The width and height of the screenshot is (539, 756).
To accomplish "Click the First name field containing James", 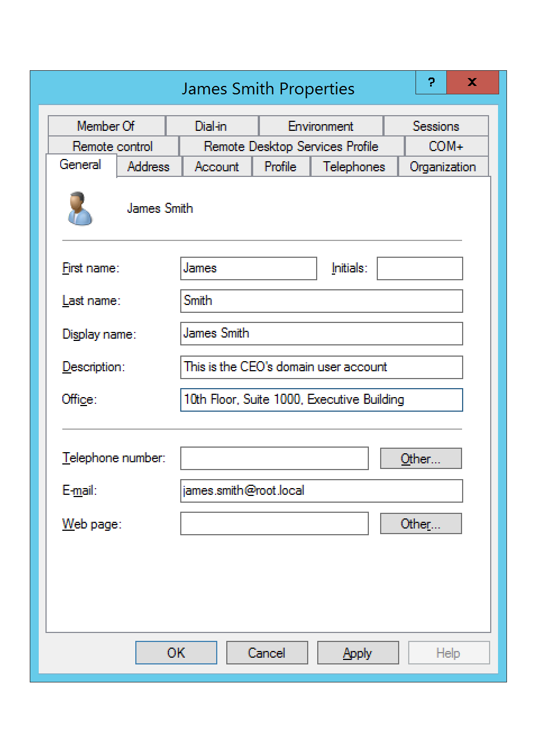I will 249,268.
